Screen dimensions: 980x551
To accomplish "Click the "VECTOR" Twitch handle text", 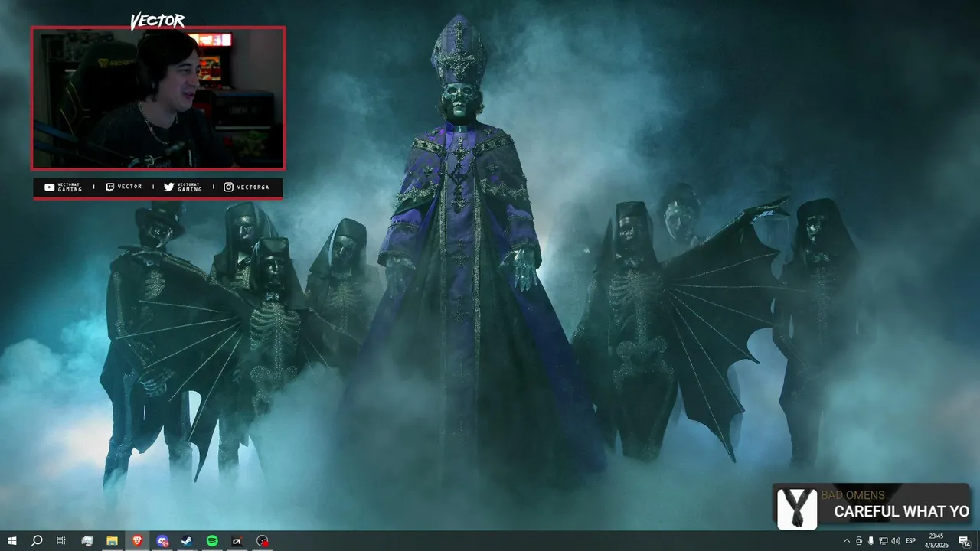I will point(129,187).
